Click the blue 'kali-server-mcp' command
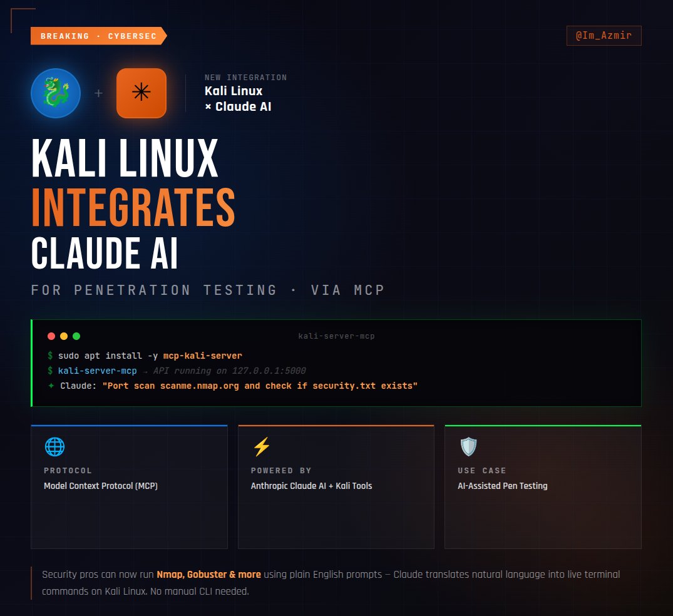This screenshot has width=673, height=616. pyautogui.click(x=98, y=371)
